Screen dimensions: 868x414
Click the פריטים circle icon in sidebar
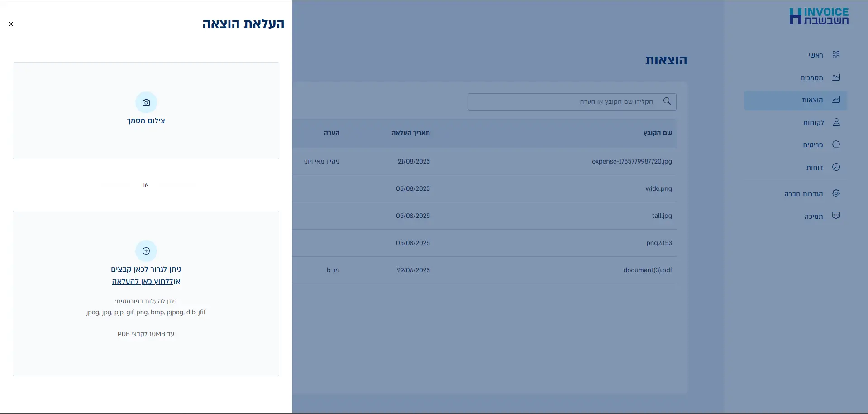point(836,144)
